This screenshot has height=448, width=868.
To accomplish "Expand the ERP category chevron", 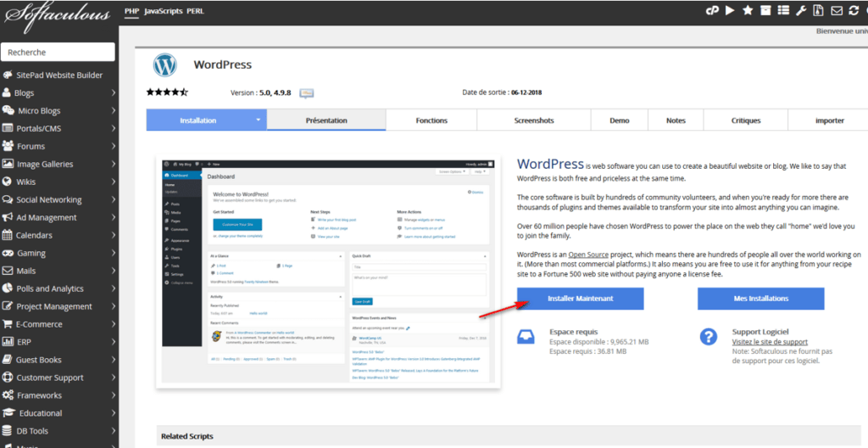I will click(x=114, y=342).
